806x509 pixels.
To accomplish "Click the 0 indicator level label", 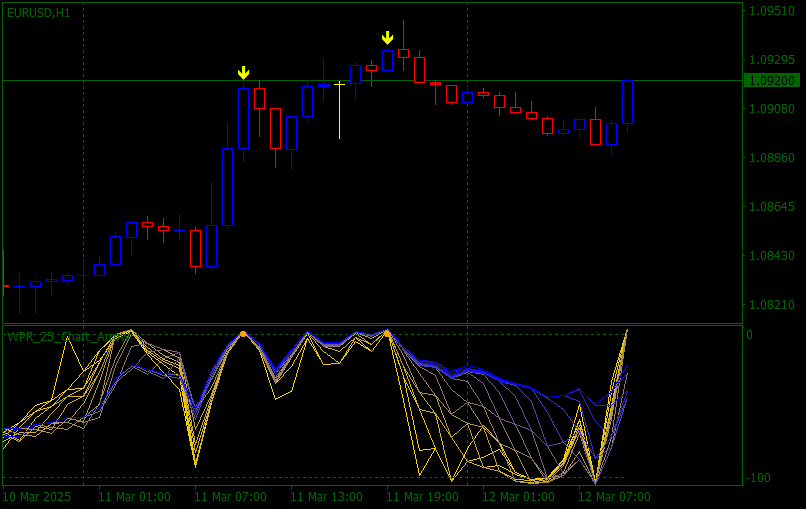I will [749, 335].
